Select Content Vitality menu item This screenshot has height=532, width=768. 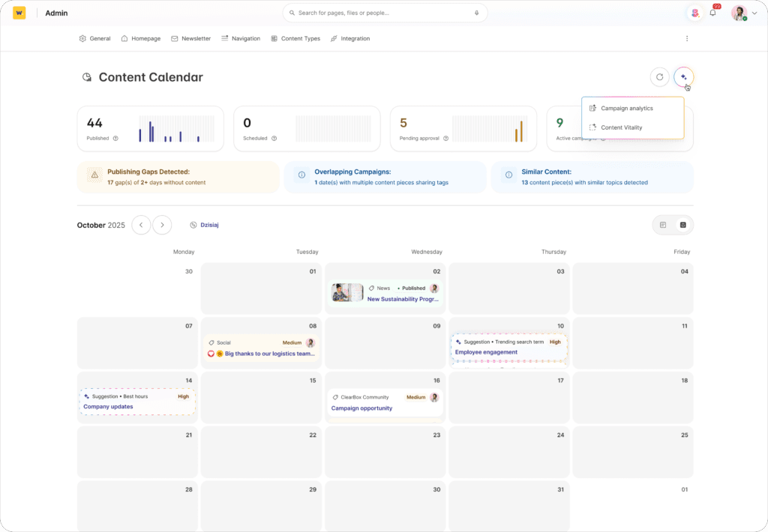(621, 127)
